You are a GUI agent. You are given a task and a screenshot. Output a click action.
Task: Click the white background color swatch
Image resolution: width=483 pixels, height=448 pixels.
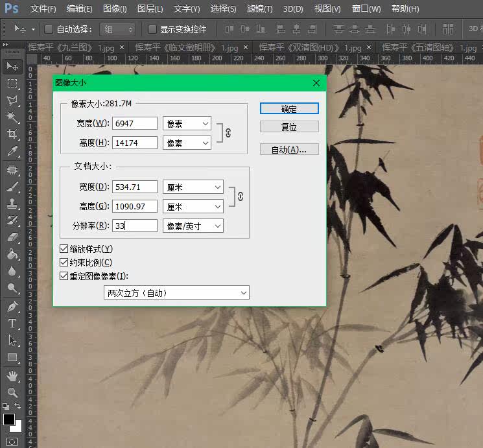pos(18,427)
